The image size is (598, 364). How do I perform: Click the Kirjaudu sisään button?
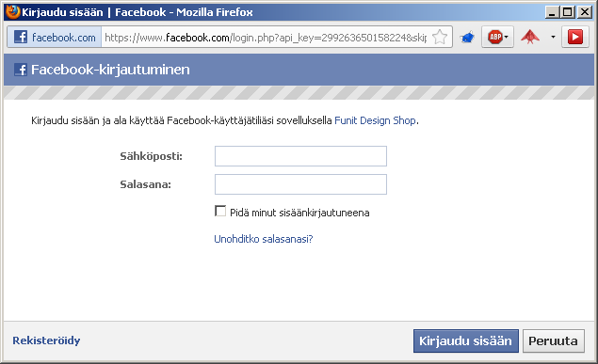[x=465, y=340]
